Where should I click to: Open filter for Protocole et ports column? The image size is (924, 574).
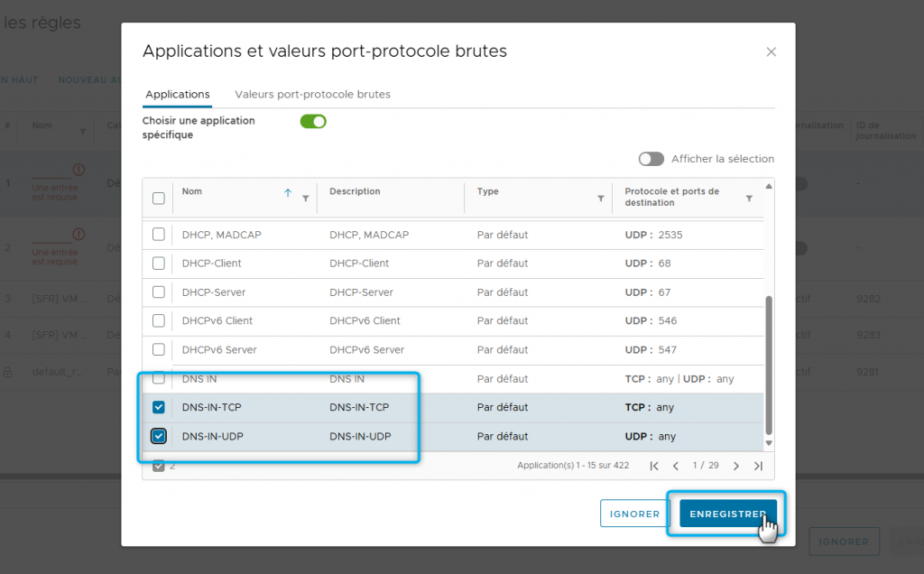pyautogui.click(x=749, y=199)
